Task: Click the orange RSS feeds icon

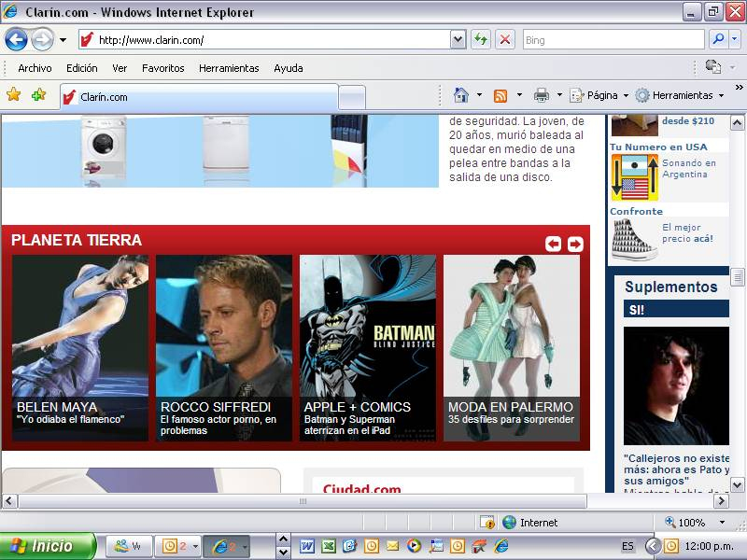Action: click(500, 95)
